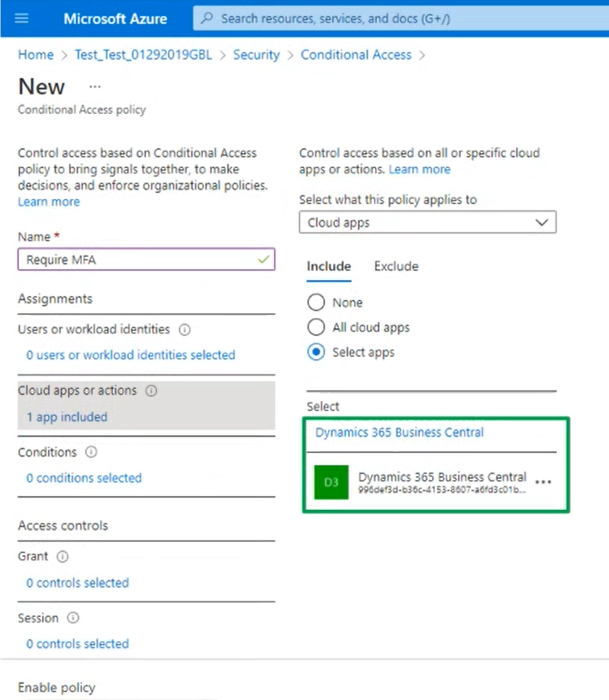Expand the Cloud apps dropdown
Viewport: 609px width, 700px height.
[427, 223]
